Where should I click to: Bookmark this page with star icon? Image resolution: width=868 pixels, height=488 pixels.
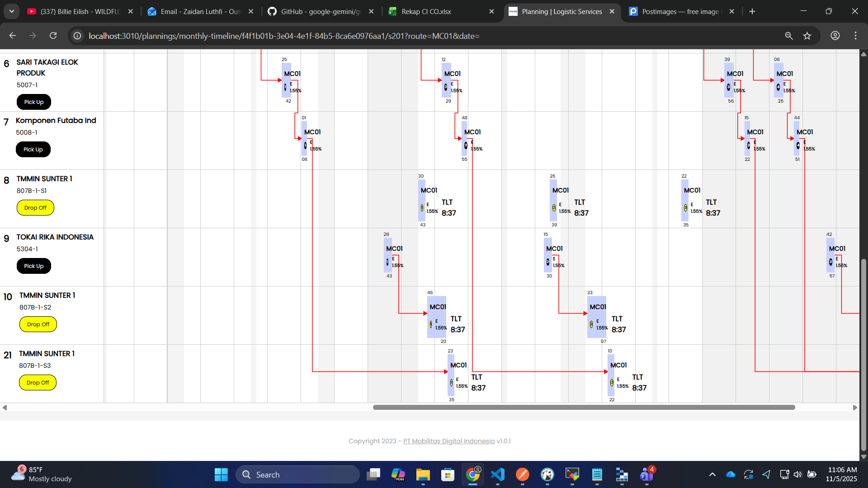click(807, 36)
